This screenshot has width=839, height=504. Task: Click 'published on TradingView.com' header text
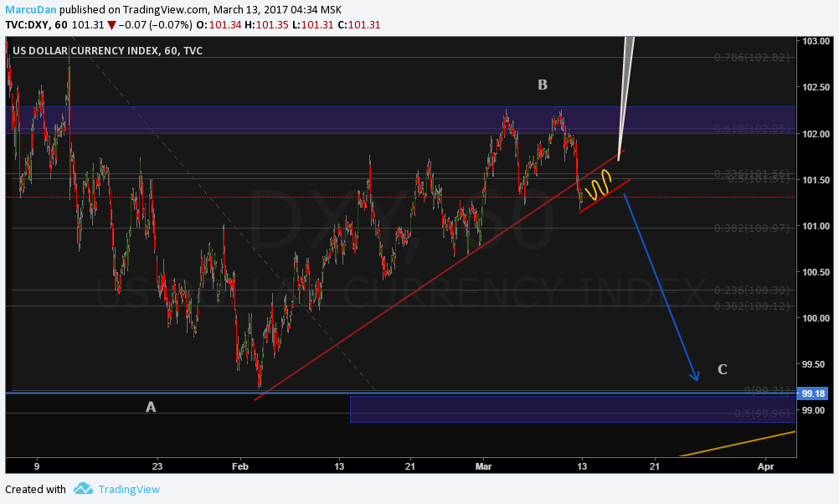[x=134, y=10]
